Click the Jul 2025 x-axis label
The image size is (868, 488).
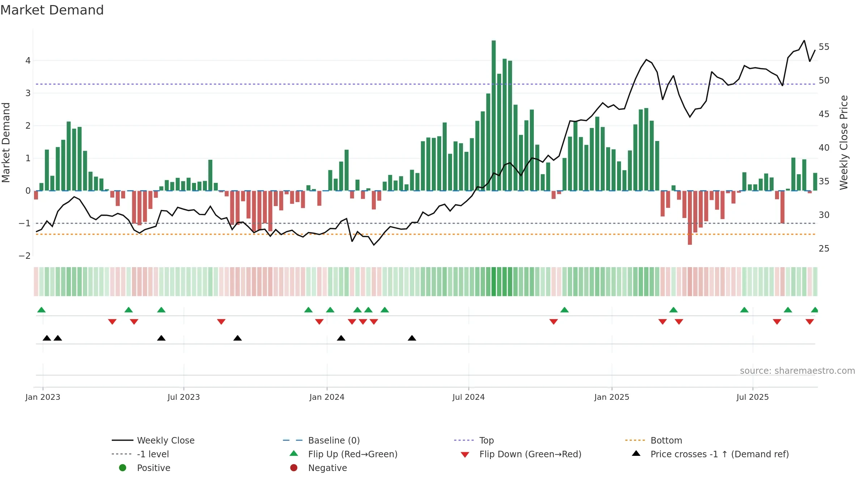(753, 397)
